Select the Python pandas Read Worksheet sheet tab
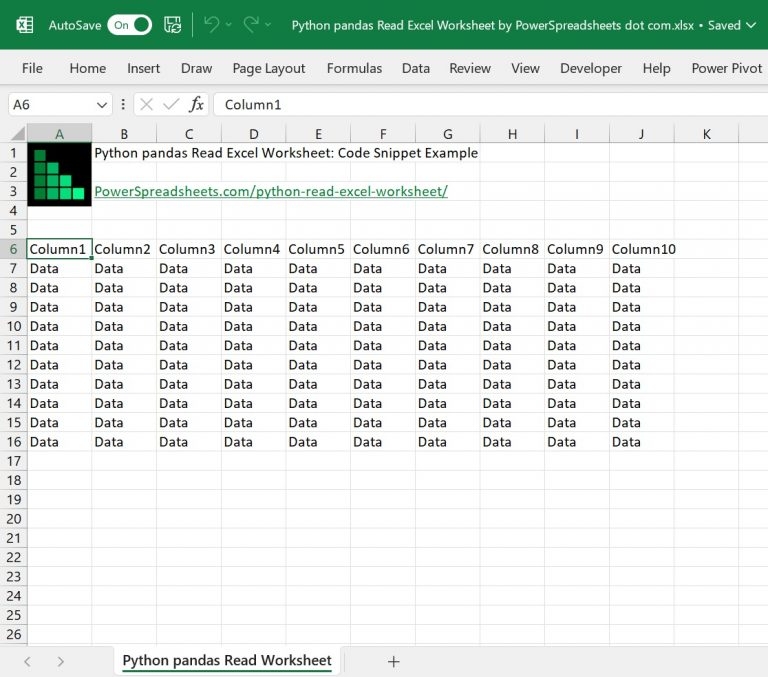 227,660
